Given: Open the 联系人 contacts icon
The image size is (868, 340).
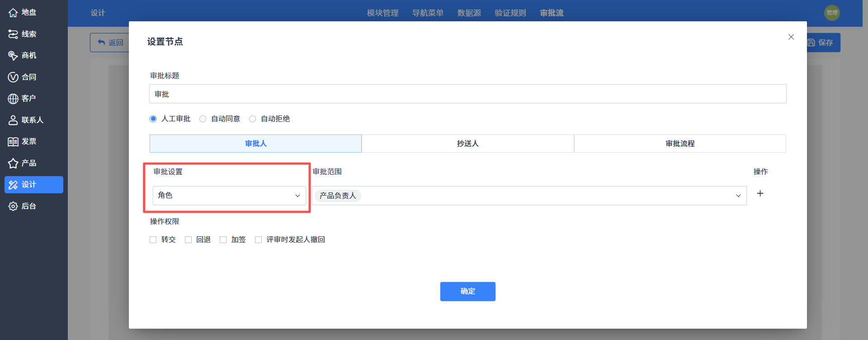Looking at the screenshot, I should pyautogui.click(x=13, y=120).
